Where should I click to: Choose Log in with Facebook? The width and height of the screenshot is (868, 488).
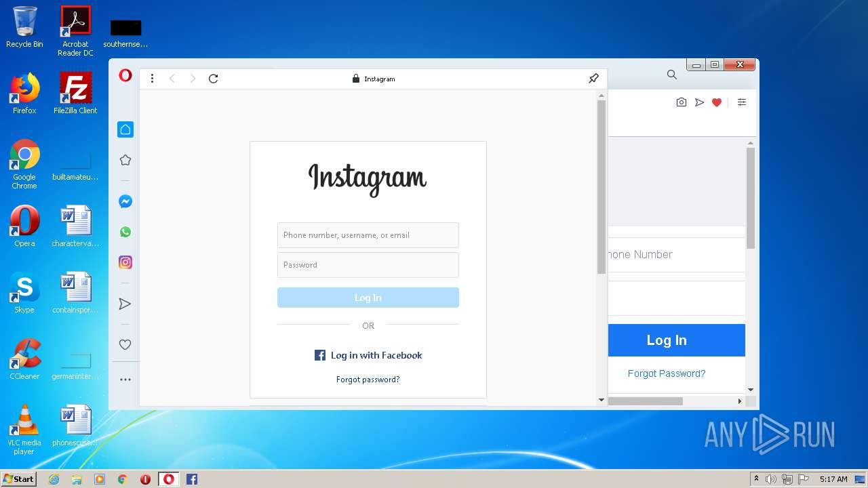(368, 355)
